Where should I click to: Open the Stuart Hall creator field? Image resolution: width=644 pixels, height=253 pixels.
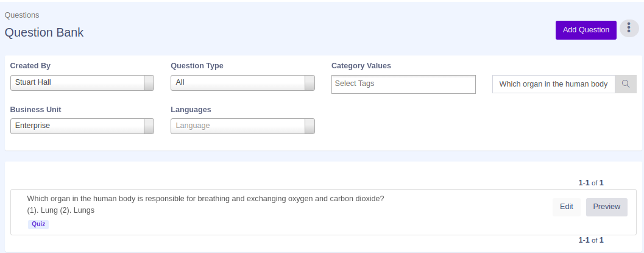(77, 83)
